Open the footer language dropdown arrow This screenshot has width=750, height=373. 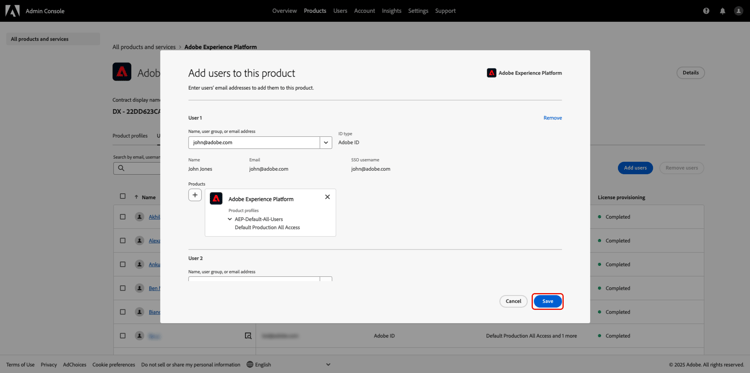point(328,364)
